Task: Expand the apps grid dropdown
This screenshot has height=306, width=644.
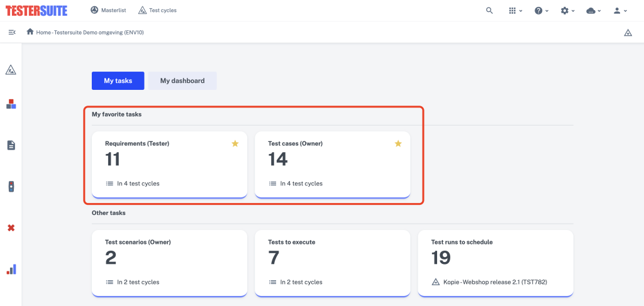Action: click(x=515, y=11)
